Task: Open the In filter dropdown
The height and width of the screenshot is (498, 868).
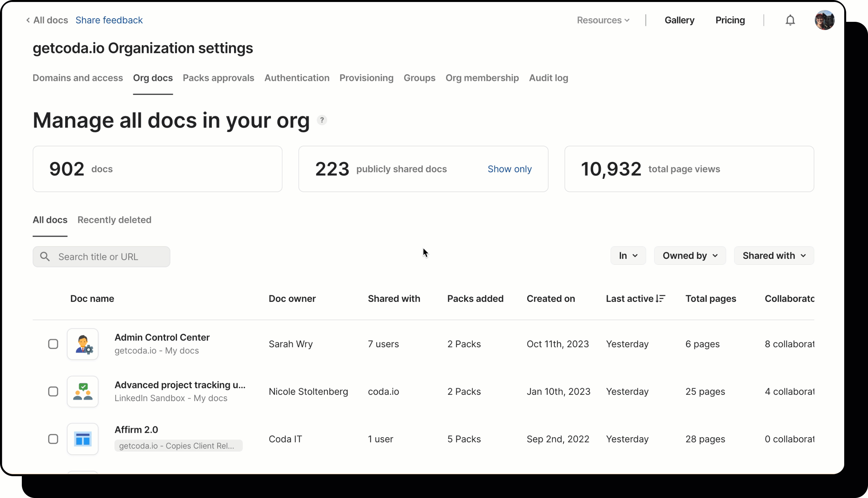Action: [628, 256]
